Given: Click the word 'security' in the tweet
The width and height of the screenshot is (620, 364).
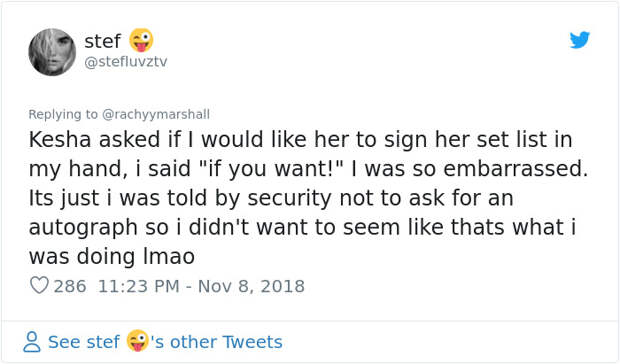Looking at the screenshot, I should [290, 199].
